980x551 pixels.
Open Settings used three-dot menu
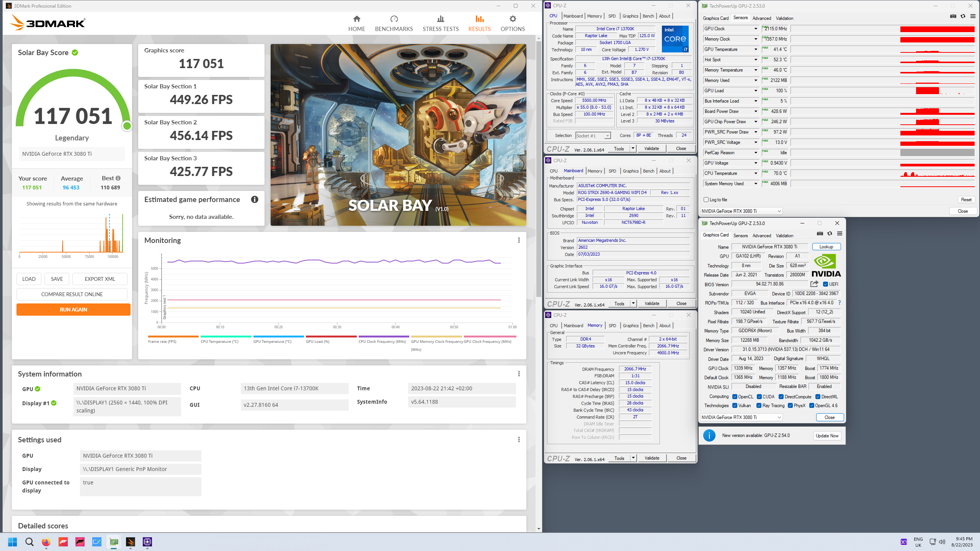tap(519, 440)
